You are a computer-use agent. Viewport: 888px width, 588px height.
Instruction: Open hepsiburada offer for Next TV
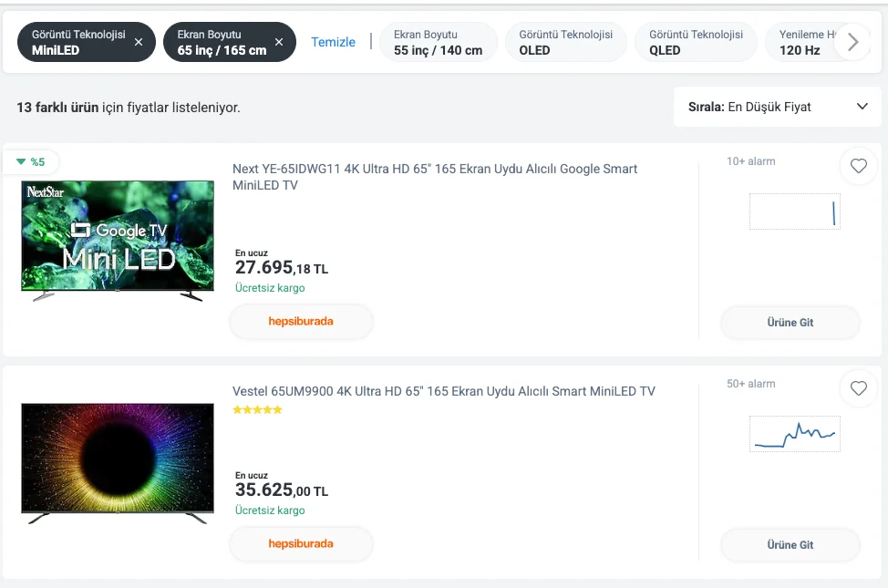pyautogui.click(x=301, y=321)
